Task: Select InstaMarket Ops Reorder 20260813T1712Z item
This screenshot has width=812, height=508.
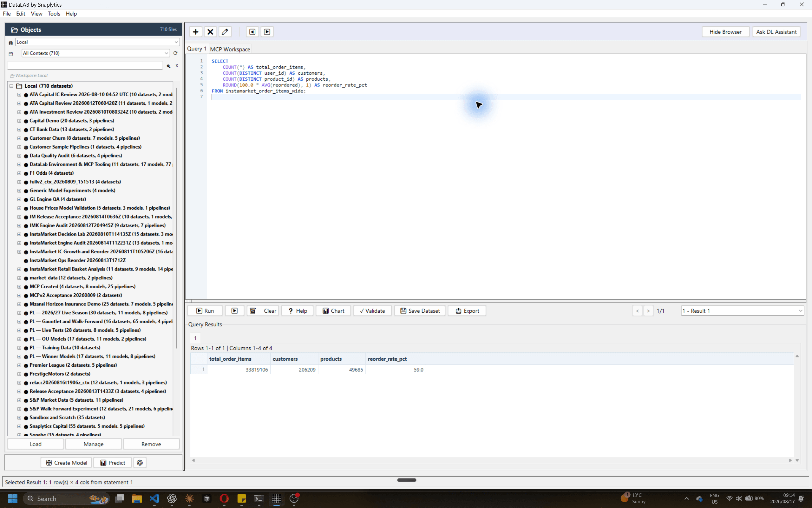Action: 77,260
